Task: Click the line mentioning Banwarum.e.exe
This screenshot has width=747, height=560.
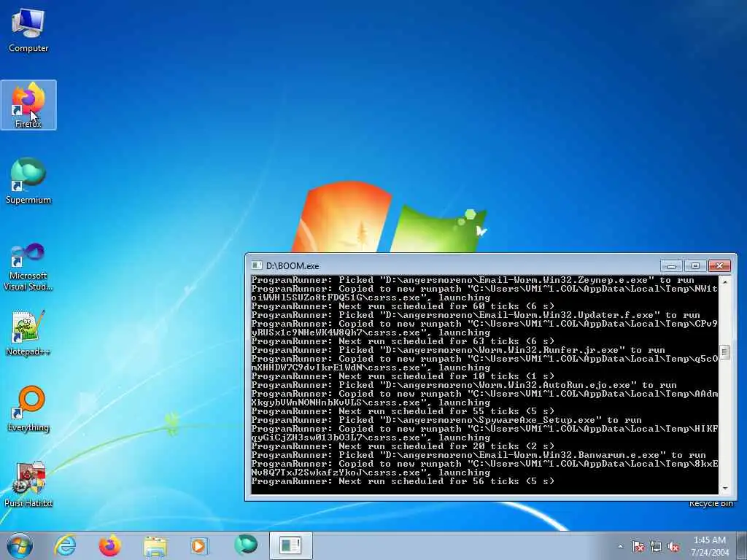Action: (479, 455)
